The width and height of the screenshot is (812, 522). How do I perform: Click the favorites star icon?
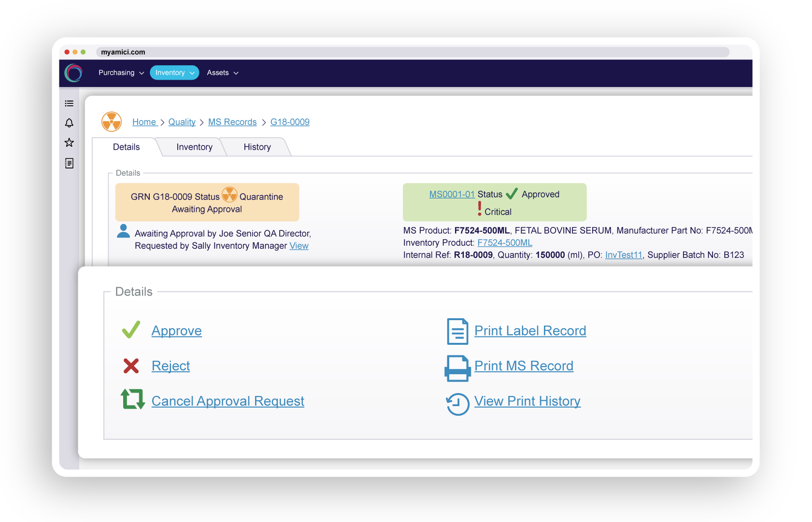coord(69,142)
